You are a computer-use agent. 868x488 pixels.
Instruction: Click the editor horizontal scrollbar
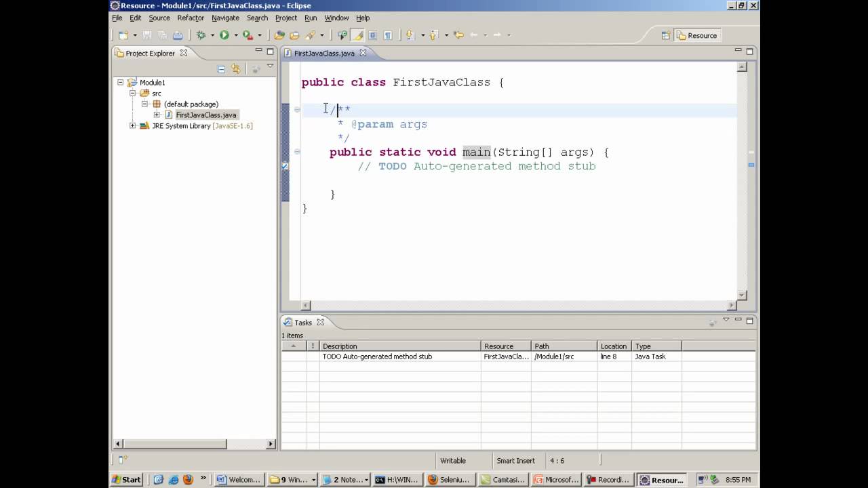pyautogui.click(x=519, y=306)
